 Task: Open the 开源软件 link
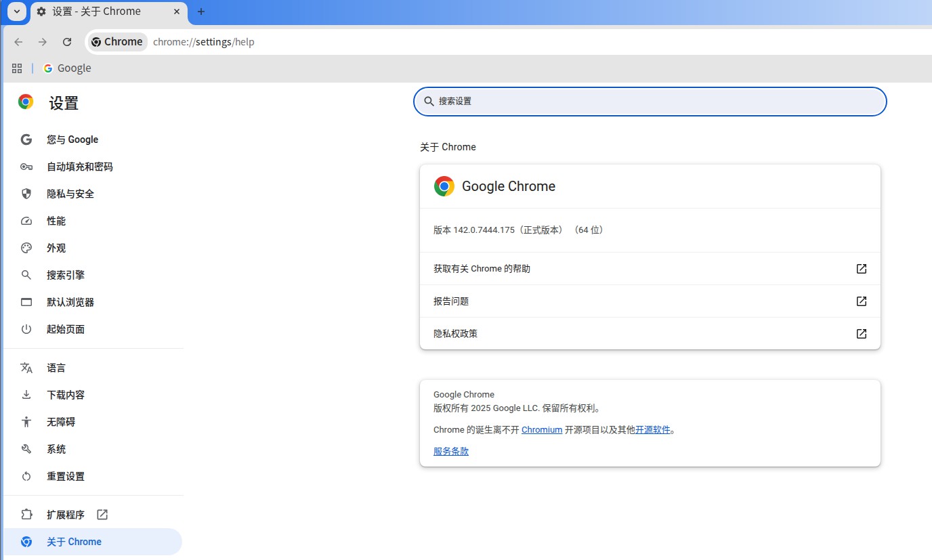coord(653,430)
